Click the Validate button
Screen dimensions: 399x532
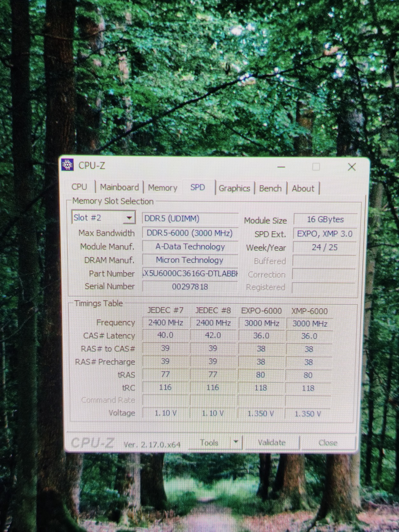[272, 443]
